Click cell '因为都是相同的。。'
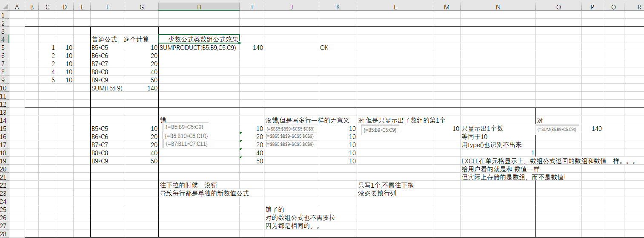This screenshot has width=644, height=238. (x=293, y=226)
